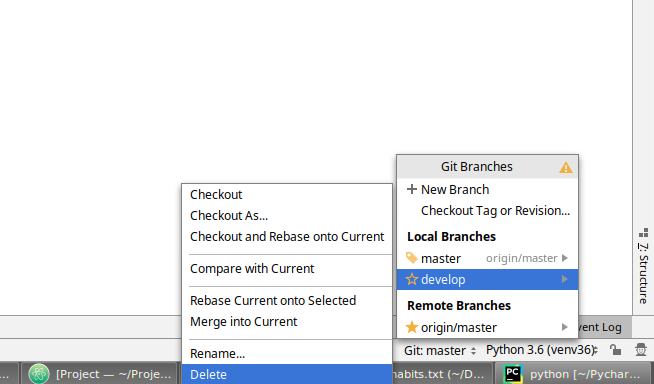Switch to habits.txt taskbar window
654x384 pixels.
[x=443, y=374]
